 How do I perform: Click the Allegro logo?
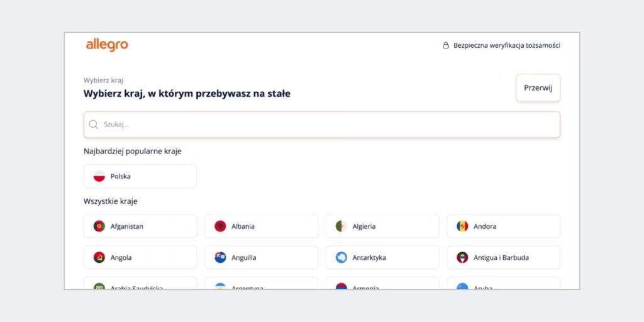(x=107, y=45)
